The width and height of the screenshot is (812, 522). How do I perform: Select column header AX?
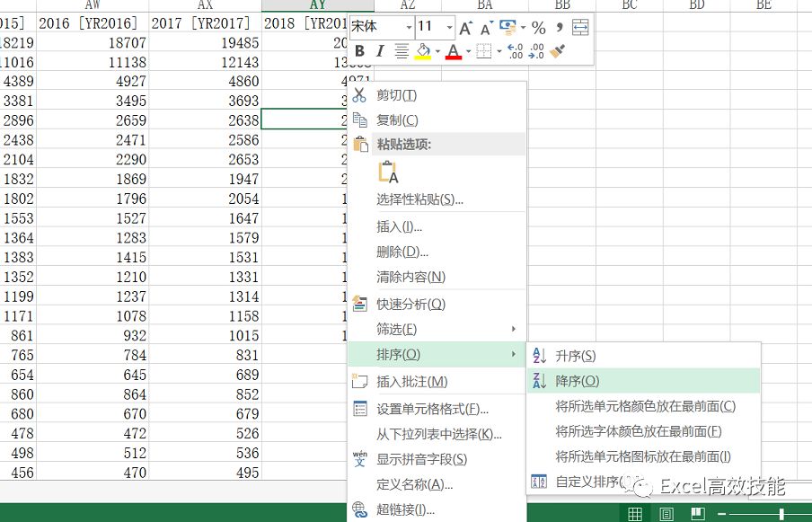point(205,5)
